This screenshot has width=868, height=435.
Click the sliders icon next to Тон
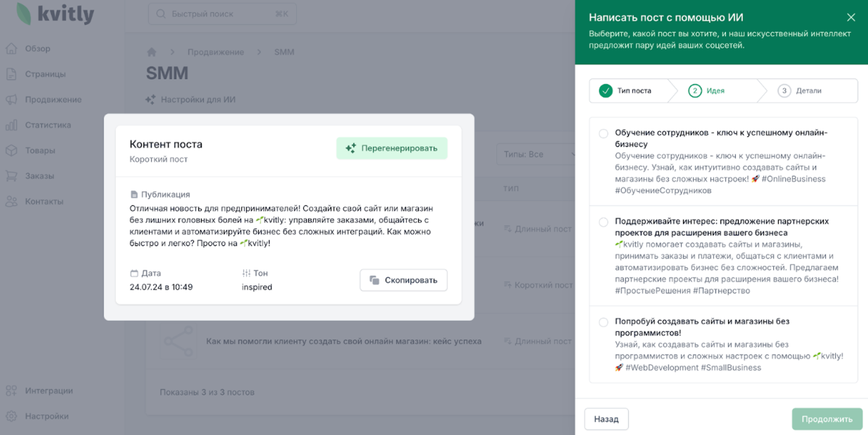[x=246, y=273]
